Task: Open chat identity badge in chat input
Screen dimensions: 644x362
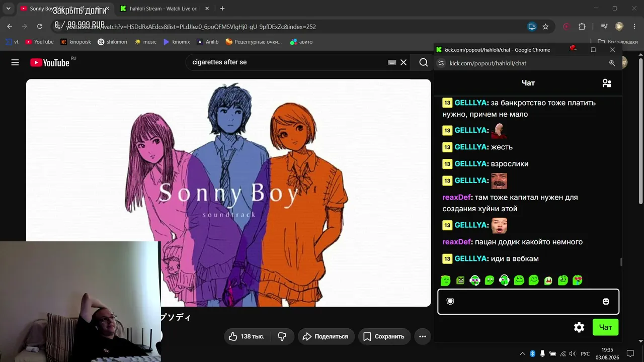Action: pyautogui.click(x=450, y=301)
